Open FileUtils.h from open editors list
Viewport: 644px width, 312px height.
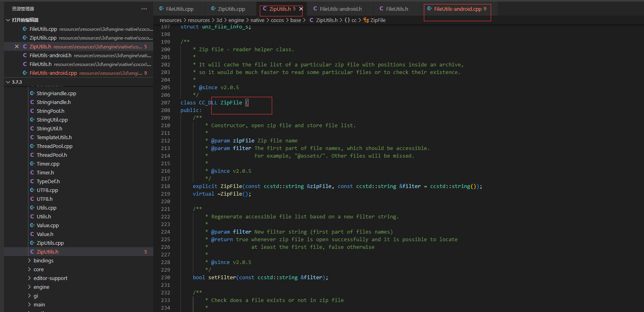coord(40,64)
